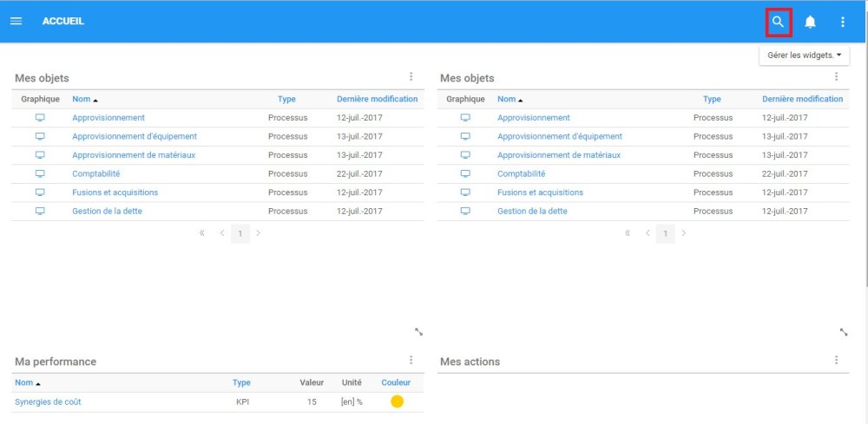The image size is (868, 424).
Task: Open top bar three-dot options menu
Action: 843,23
